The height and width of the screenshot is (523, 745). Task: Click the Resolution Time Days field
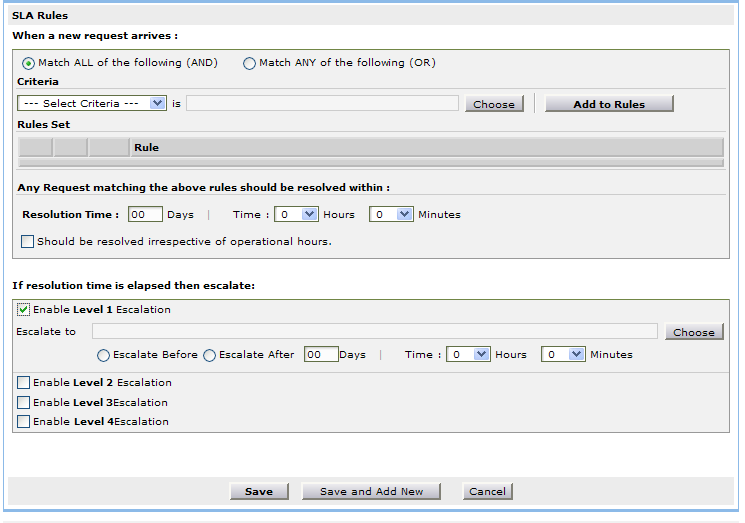coord(146,214)
